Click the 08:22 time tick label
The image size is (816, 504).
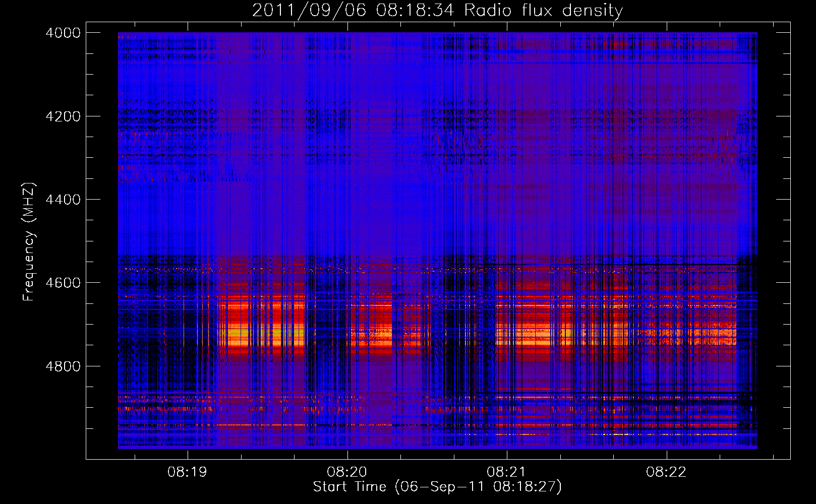666,472
